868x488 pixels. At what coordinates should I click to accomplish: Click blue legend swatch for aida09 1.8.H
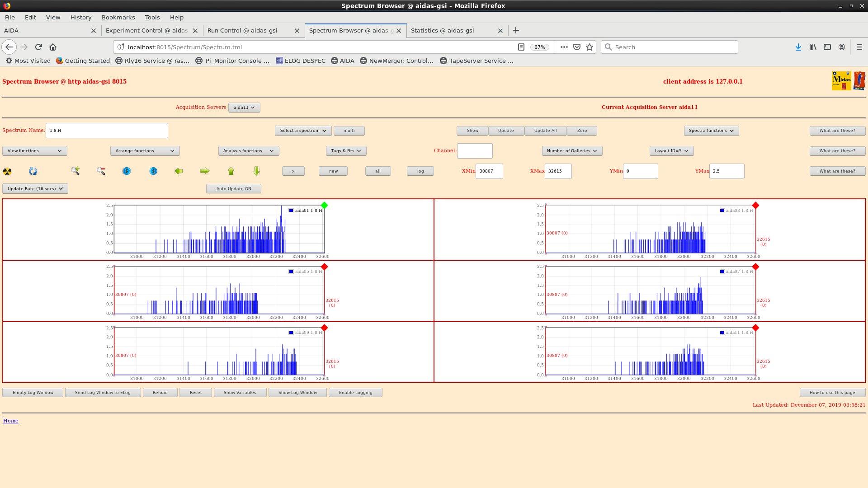point(291,333)
